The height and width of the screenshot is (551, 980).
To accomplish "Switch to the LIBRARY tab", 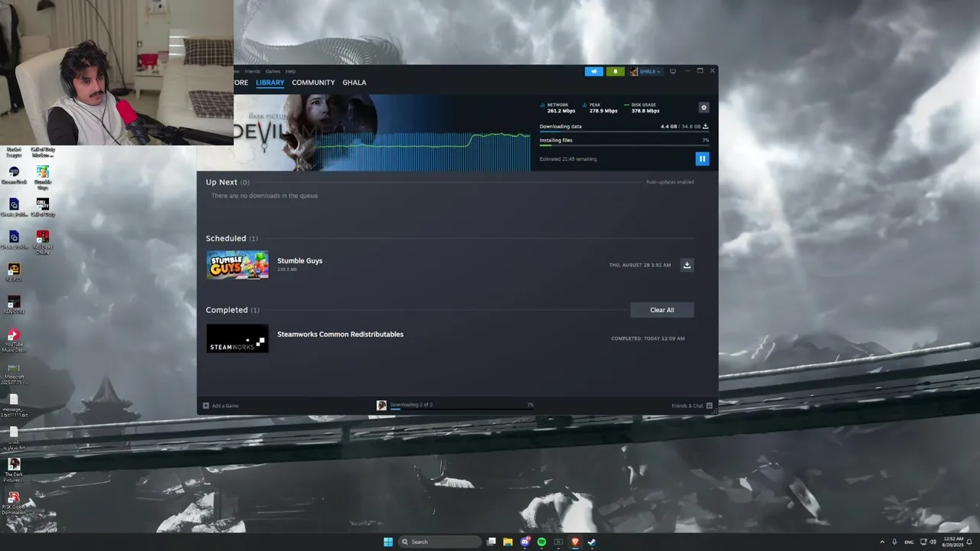I will click(x=270, y=83).
